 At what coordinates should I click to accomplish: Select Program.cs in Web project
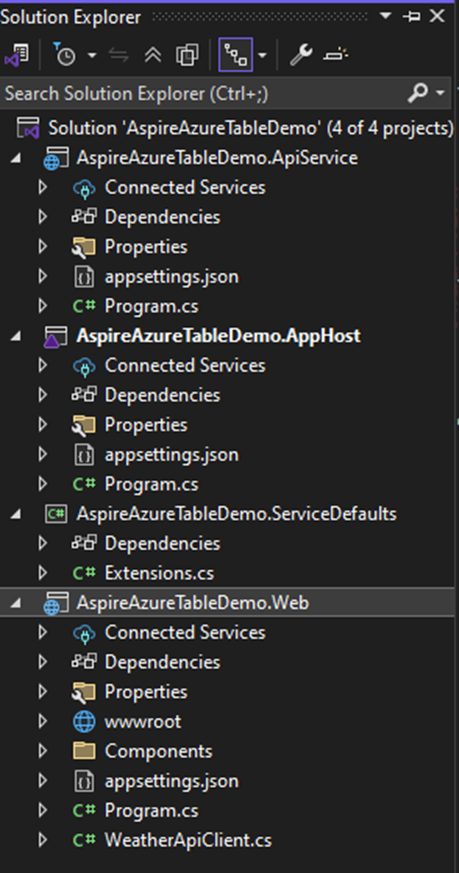point(152,811)
